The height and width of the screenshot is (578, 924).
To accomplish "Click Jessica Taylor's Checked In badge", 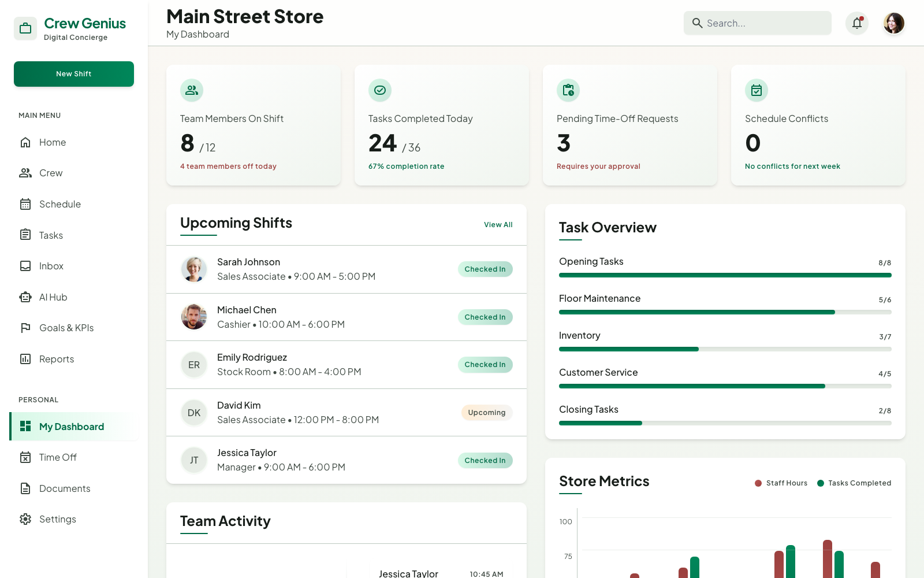I will 485,461.
